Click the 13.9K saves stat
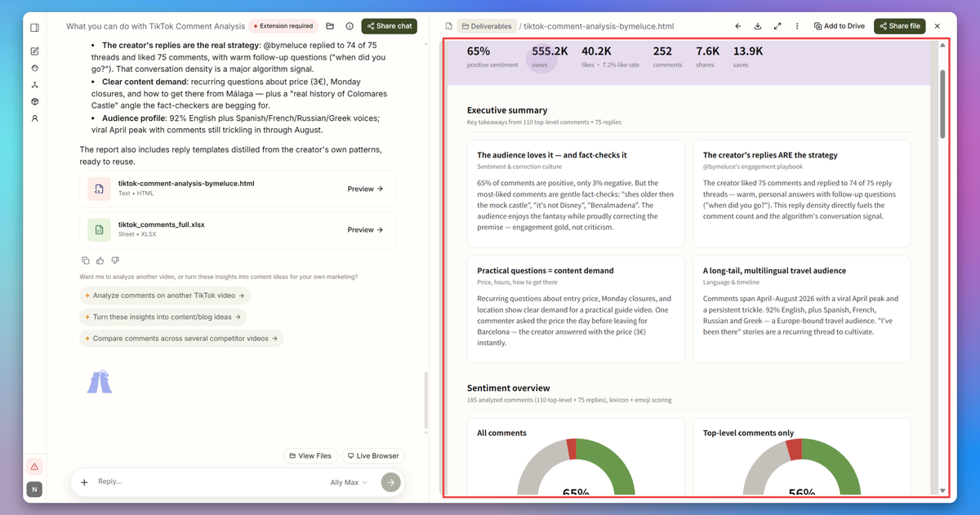Image resolution: width=980 pixels, height=515 pixels. tap(748, 56)
